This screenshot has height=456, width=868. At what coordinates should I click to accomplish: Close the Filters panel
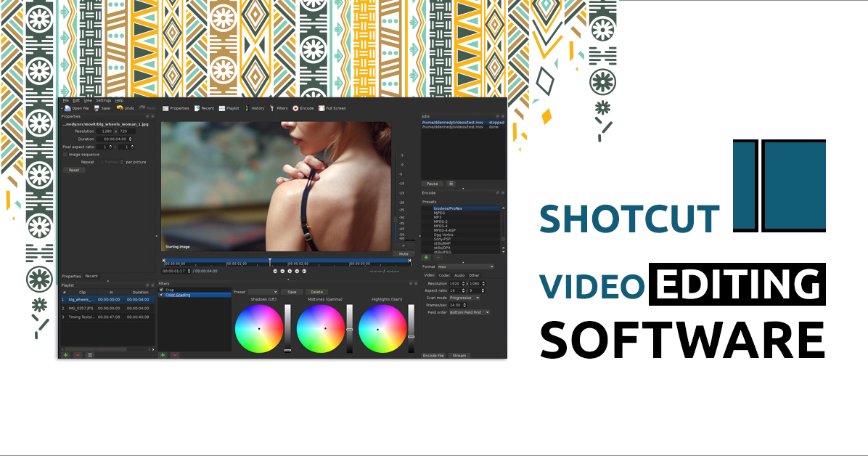417,284
